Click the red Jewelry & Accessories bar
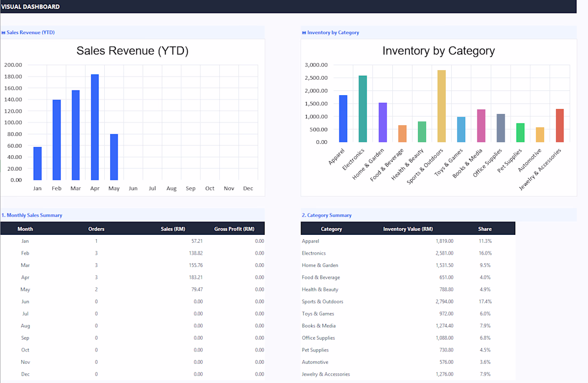 point(560,126)
